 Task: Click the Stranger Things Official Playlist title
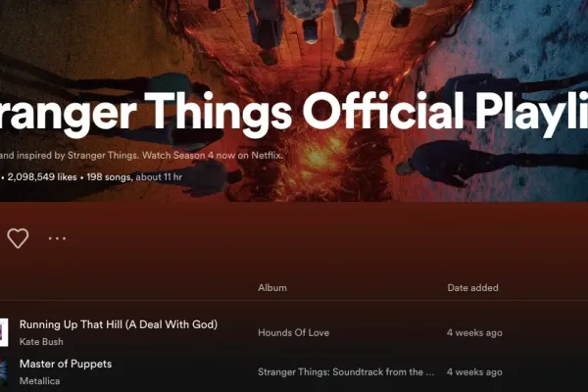pyautogui.click(x=294, y=111)
